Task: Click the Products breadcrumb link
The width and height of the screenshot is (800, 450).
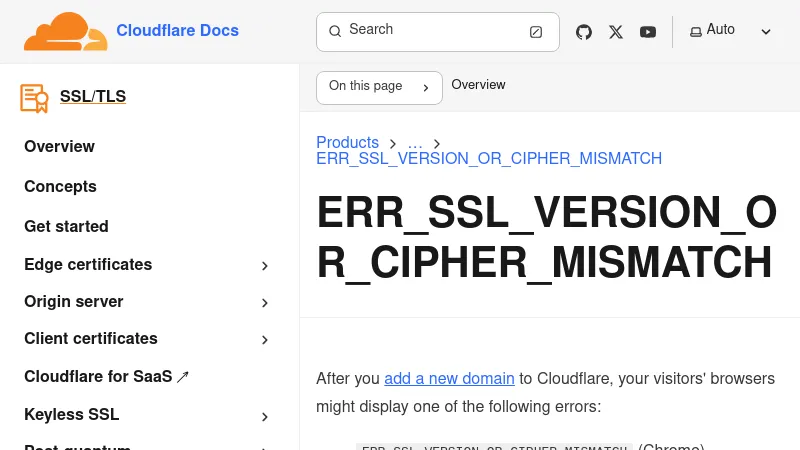Action: [x=347, y=143]
